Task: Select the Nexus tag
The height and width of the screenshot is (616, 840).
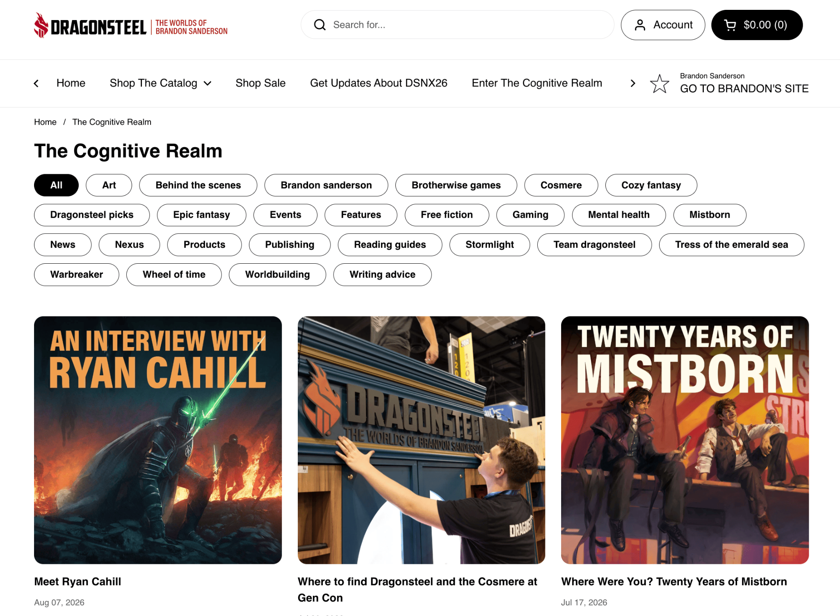Action: pos(129,245)
